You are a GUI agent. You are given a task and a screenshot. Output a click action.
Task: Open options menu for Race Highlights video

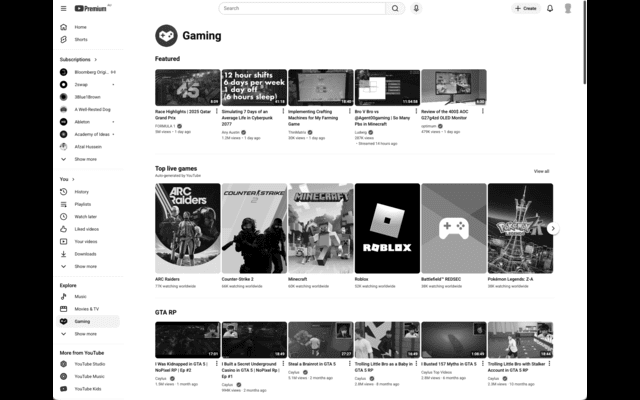click(x=217, y=111)
